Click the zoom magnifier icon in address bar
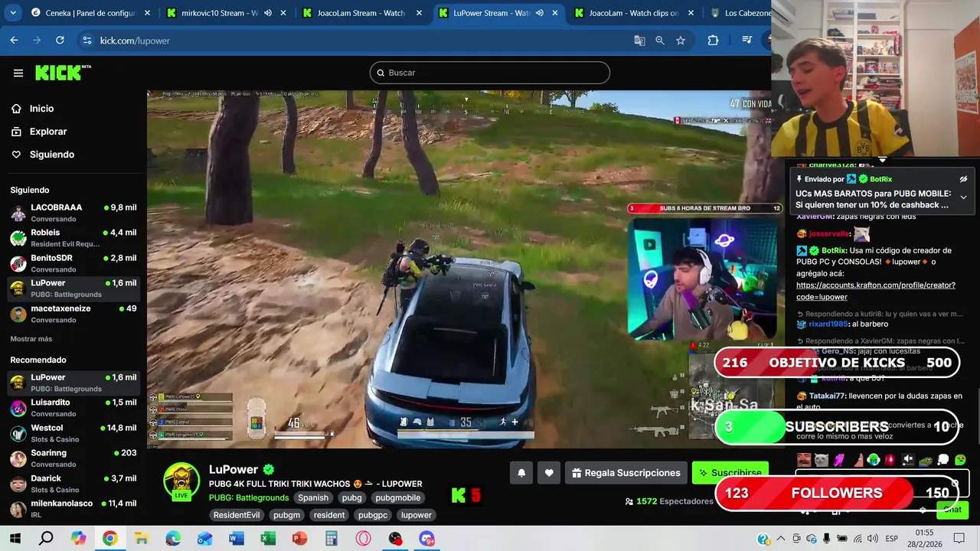Viewport: 980px width, 551px height. (660, 41)
